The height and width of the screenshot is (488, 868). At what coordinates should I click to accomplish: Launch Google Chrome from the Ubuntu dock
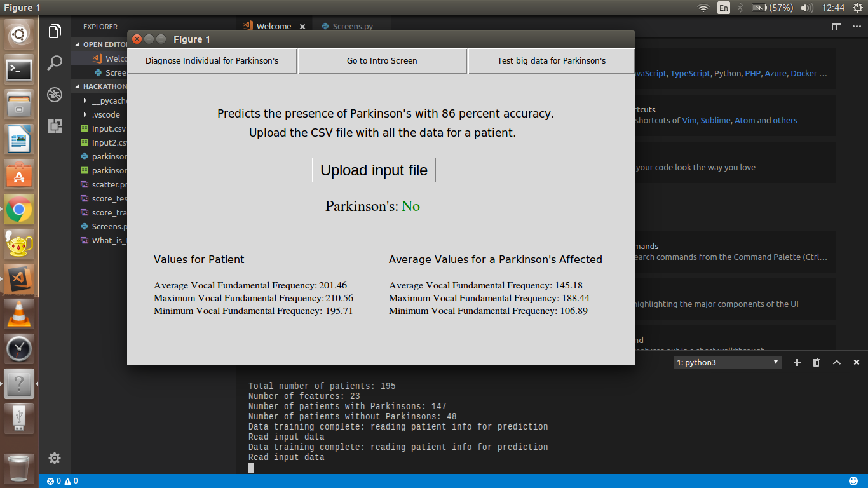point(19,209)
